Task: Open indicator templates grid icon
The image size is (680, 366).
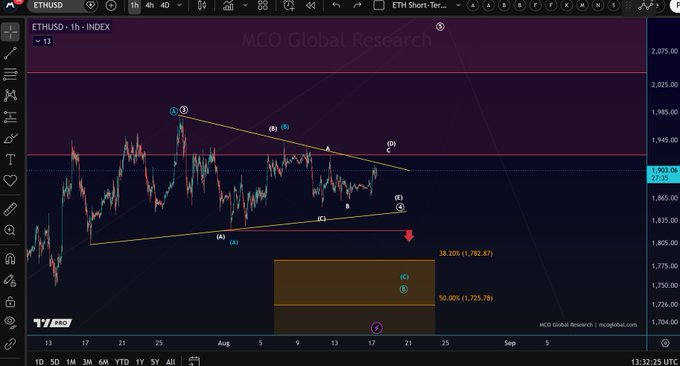Action: pyautogui.click(x=263, y=6)
